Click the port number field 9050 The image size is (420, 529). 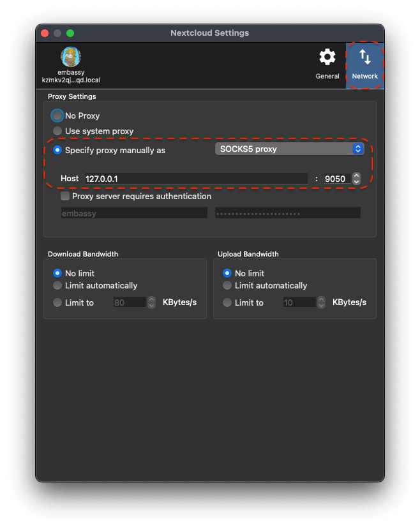tap(336, 179)
